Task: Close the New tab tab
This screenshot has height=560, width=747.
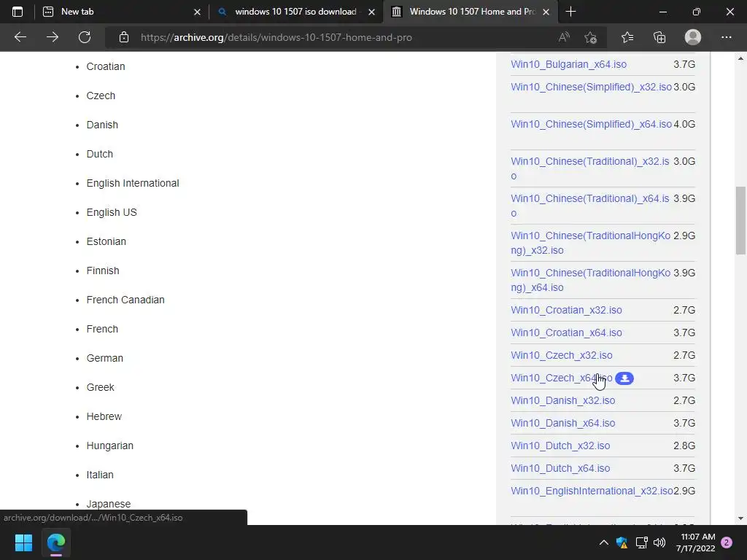Action: click(197, 12)
